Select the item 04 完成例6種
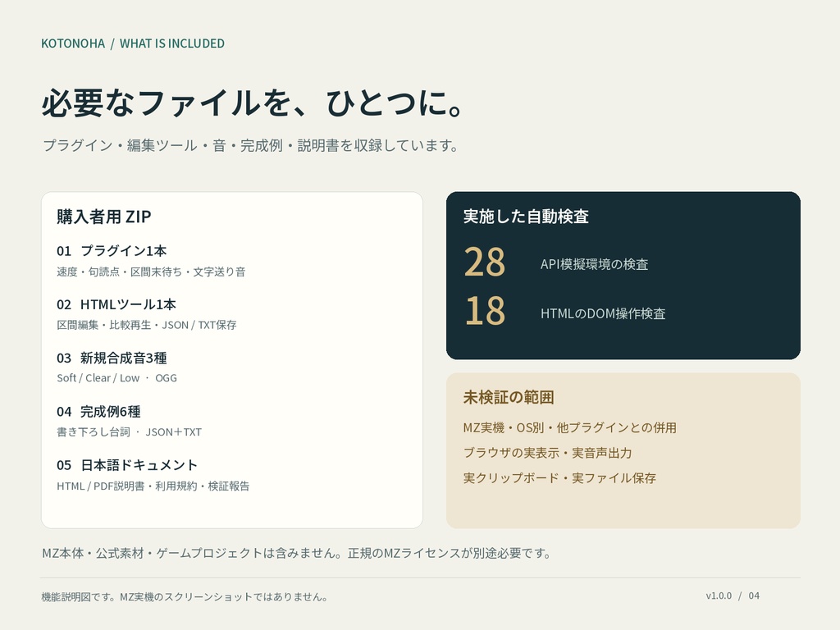This screenshot has height=630, width=840. pos(98,412)
